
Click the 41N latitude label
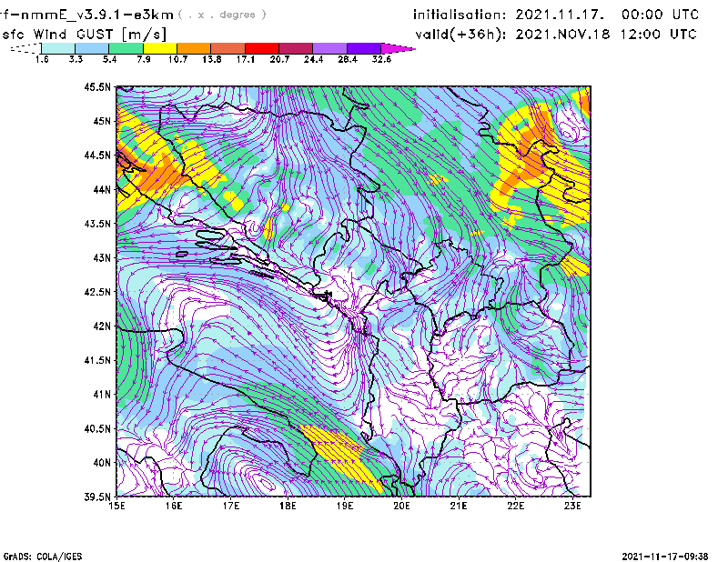coord(102,395)
